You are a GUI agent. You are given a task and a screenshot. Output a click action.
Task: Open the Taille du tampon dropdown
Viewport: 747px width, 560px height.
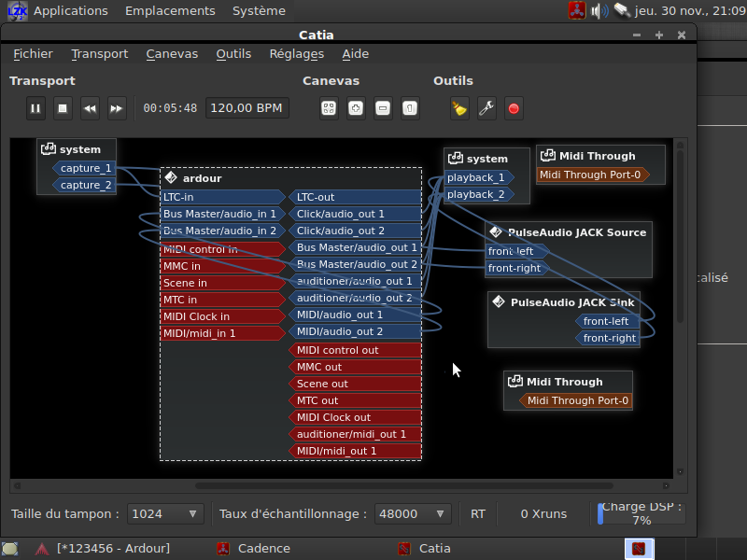[x=165, y=514]
